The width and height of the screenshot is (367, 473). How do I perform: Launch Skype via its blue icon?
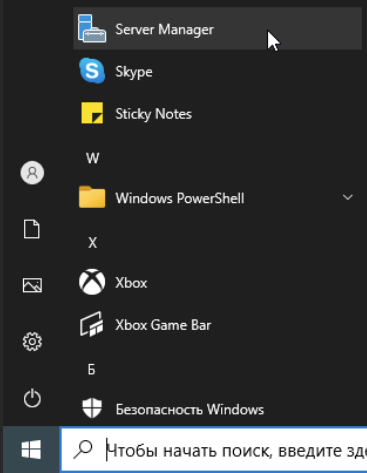pos(92,71)
